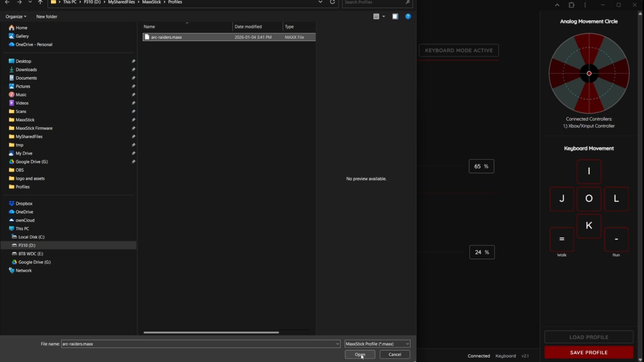This screenshot has height=362, width=644.
Task: Open the logo and assets folder
Action: (26, 179)
